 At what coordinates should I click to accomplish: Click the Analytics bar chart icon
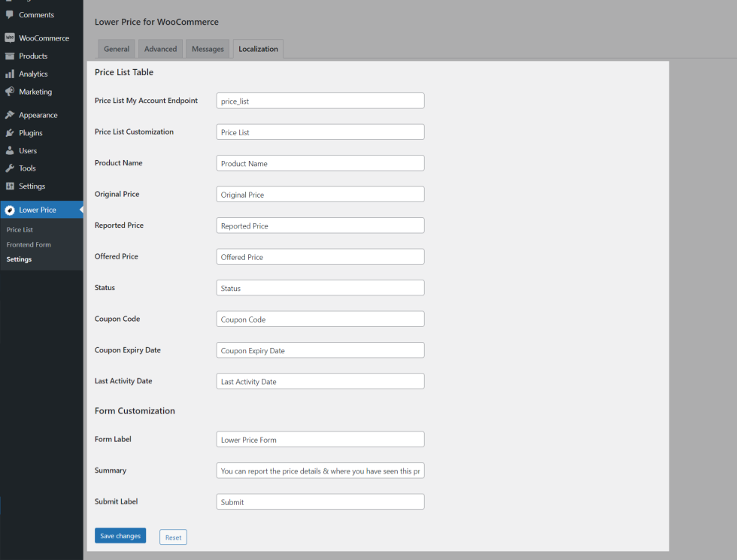coord(10,74)
